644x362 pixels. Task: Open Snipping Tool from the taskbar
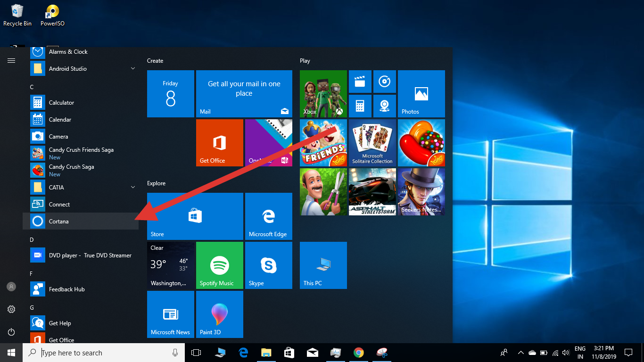click(x=382, y=353)
